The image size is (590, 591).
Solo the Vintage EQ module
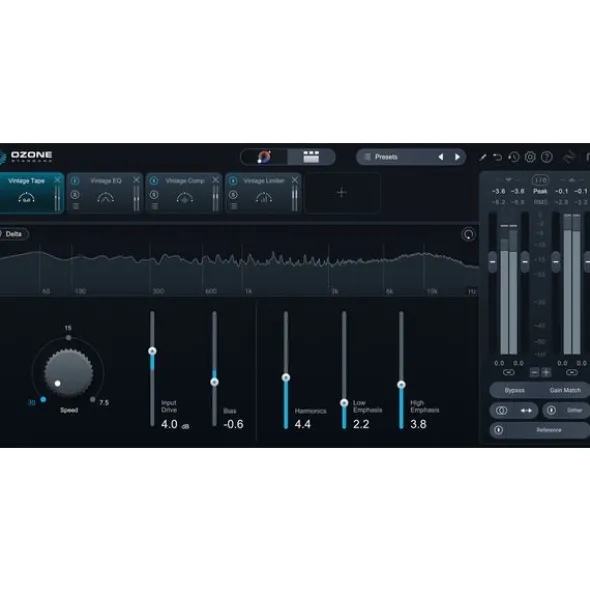(75, 195)
